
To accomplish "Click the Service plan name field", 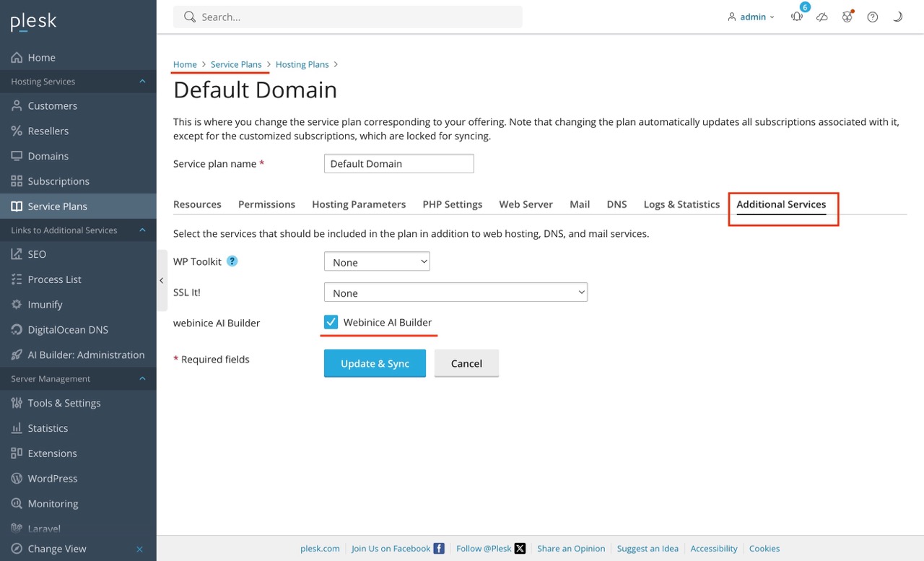I will click(x=398, y=164).
